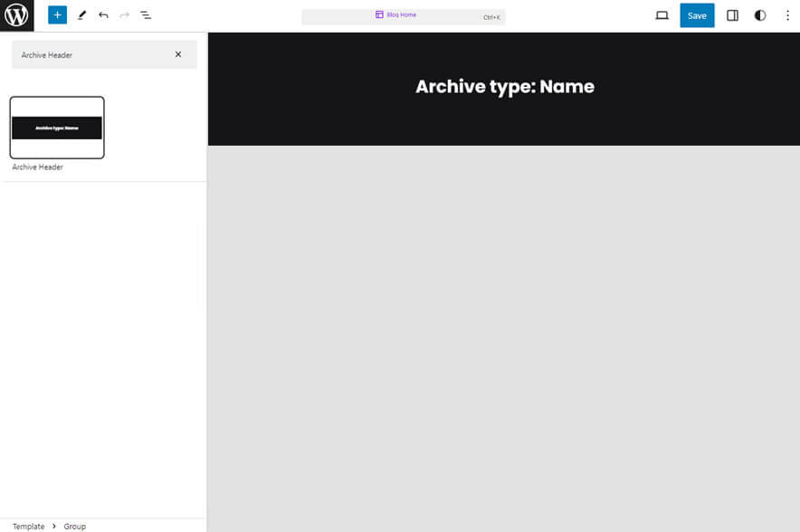
Task: Open the Options three-dot menu
Action: [x=787, y=15]
